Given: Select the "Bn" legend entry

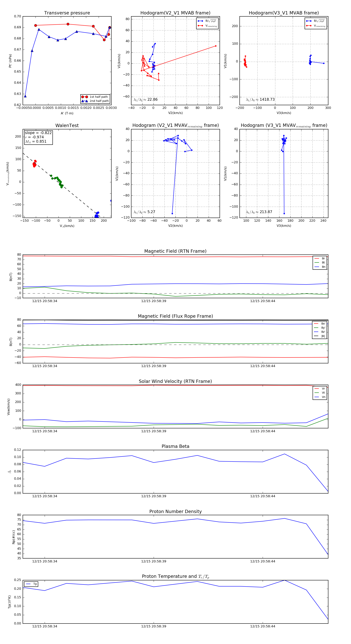Looking at the screenshot, I should [x=320, y=267].
